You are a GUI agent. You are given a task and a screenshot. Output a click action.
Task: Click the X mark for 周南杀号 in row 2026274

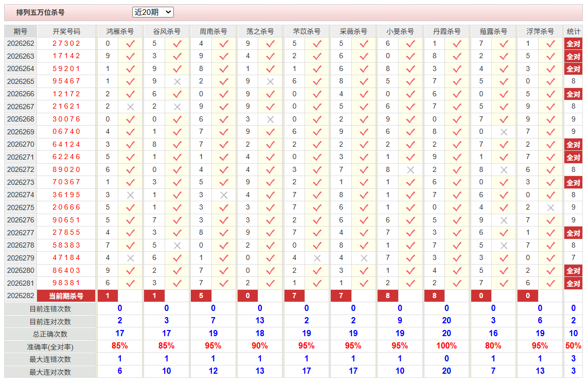point(224,195)
